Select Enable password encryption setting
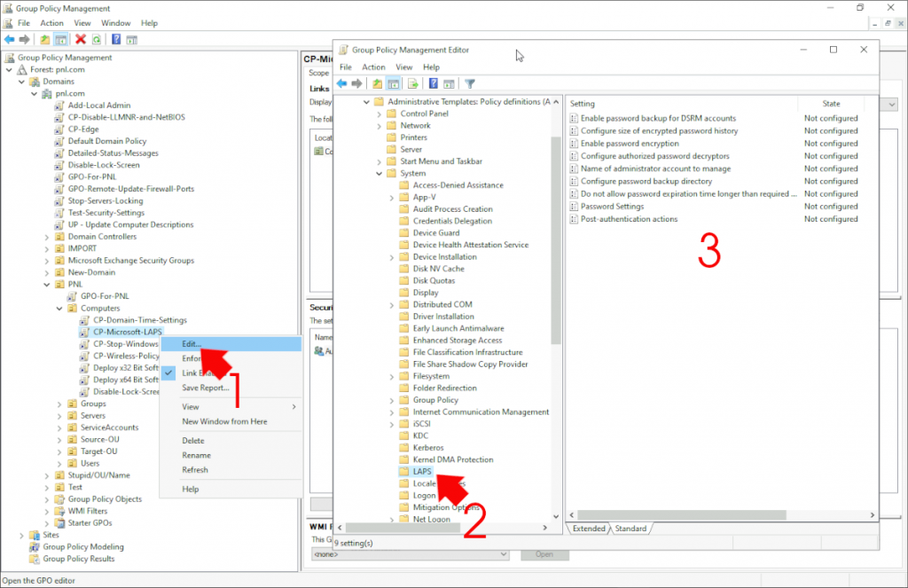 click(x=630, y=144)
